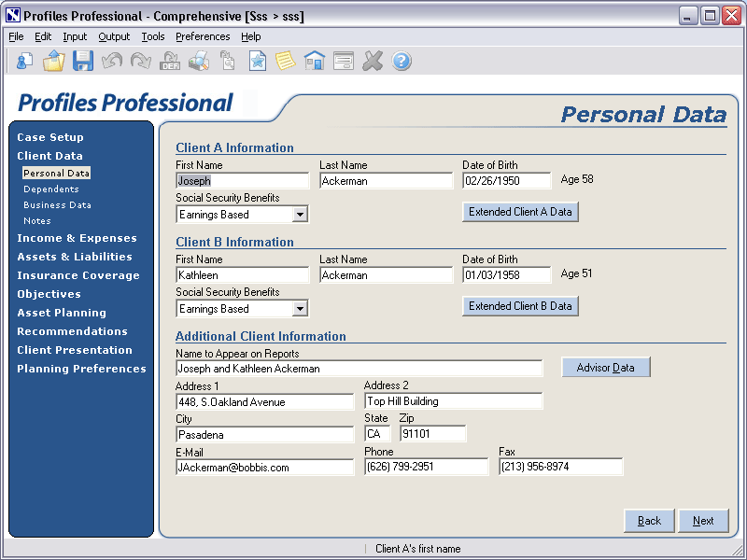Image resolution: width=747 pixels, height=560 pixels.
Task: Click the Zip field with 91101
Action: point(433,434)
